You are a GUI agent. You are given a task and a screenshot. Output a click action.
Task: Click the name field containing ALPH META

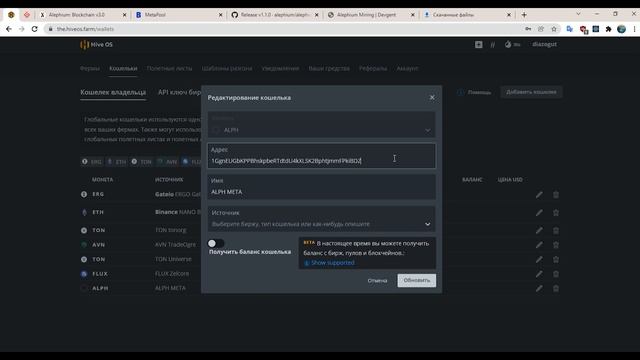pos(321,187)
